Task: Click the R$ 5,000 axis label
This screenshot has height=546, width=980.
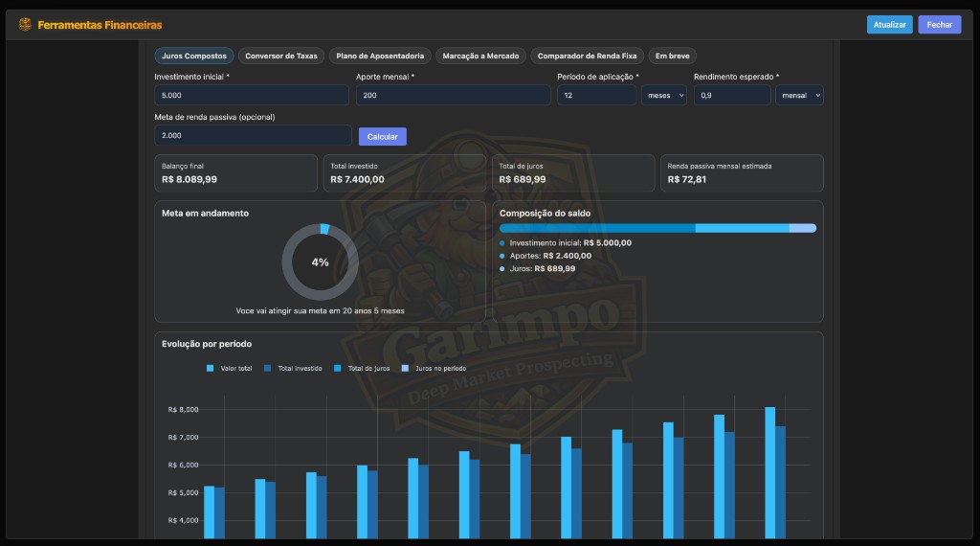Action: tap(183, 493)
